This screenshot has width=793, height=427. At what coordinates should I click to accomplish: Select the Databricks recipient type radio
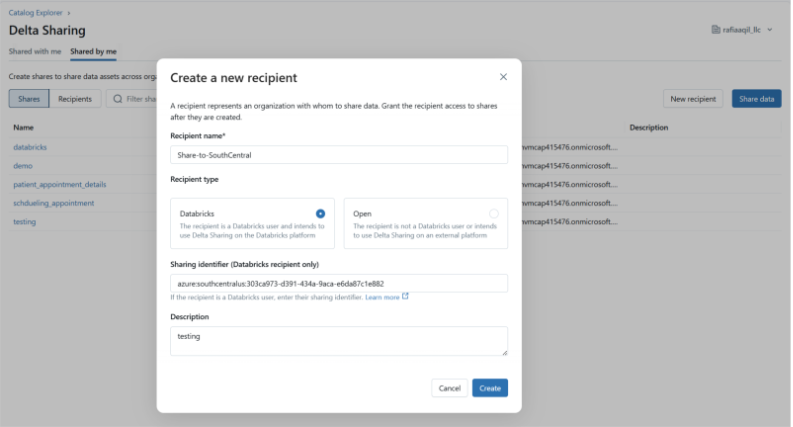click(320, 214)
